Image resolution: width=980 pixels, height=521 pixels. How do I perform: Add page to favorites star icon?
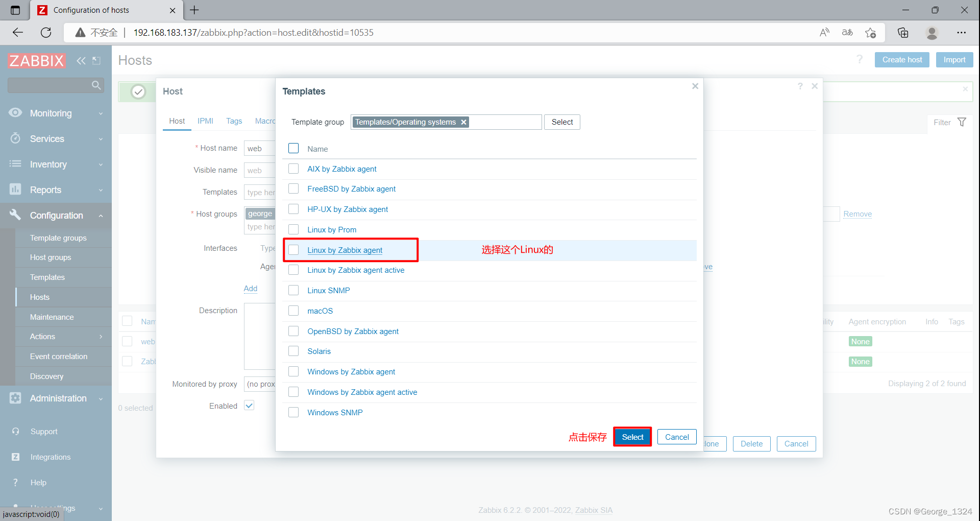tap(871, 33)
